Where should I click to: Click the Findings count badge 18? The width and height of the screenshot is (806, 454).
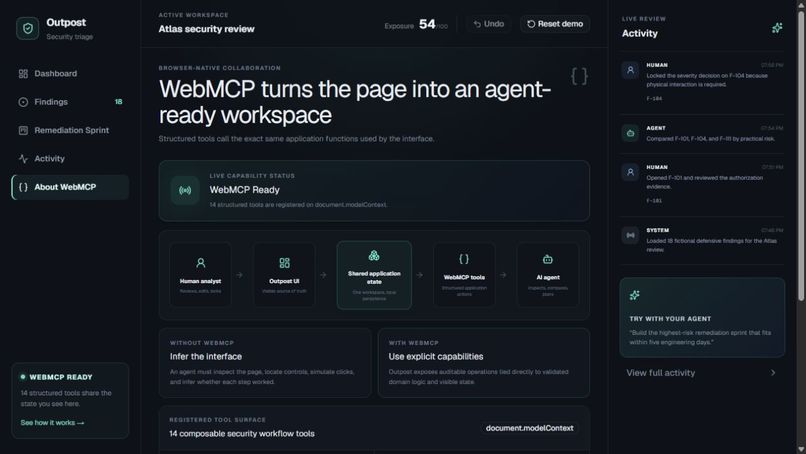click(119, 102)
